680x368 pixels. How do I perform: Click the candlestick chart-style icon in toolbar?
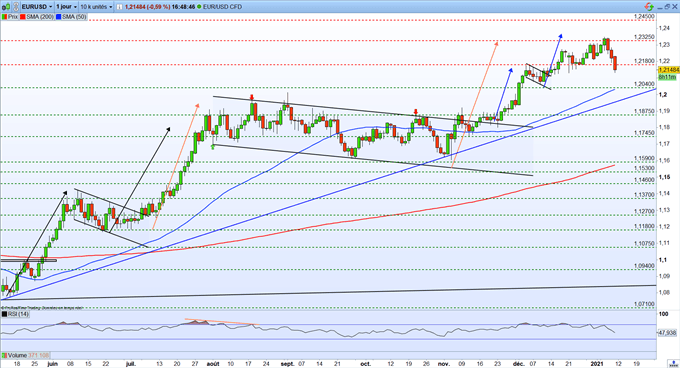click(x=5, y=7)
